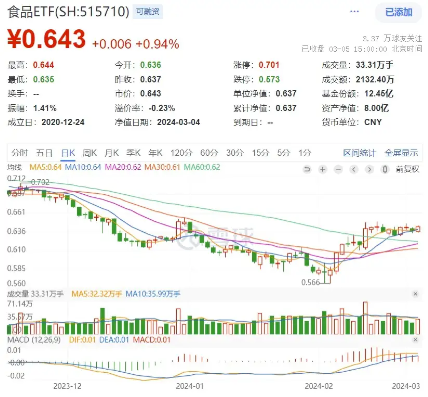Open 区间统计 range statistics
428x397 pixels.
point(359,153)
